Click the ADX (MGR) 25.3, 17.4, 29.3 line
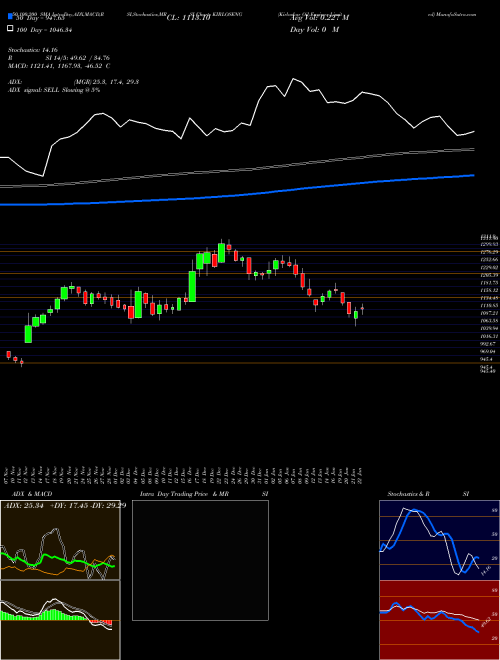500x660 pixels. tap(74, 82)
